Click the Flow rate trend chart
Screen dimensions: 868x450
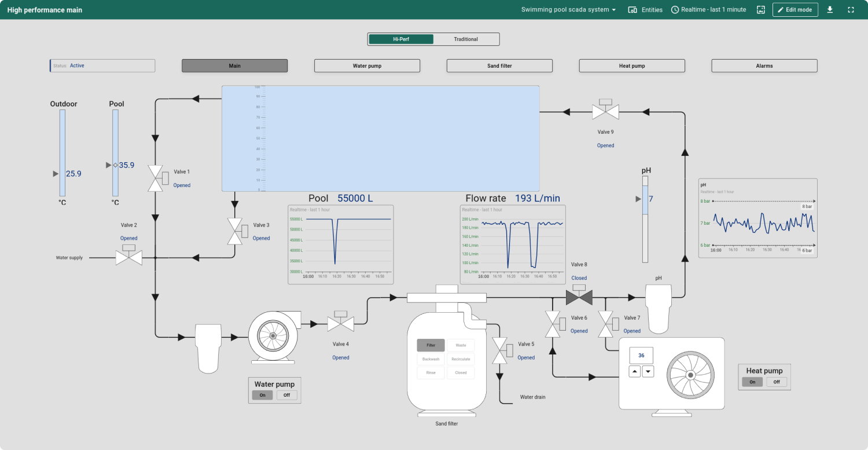coord(513,244)
